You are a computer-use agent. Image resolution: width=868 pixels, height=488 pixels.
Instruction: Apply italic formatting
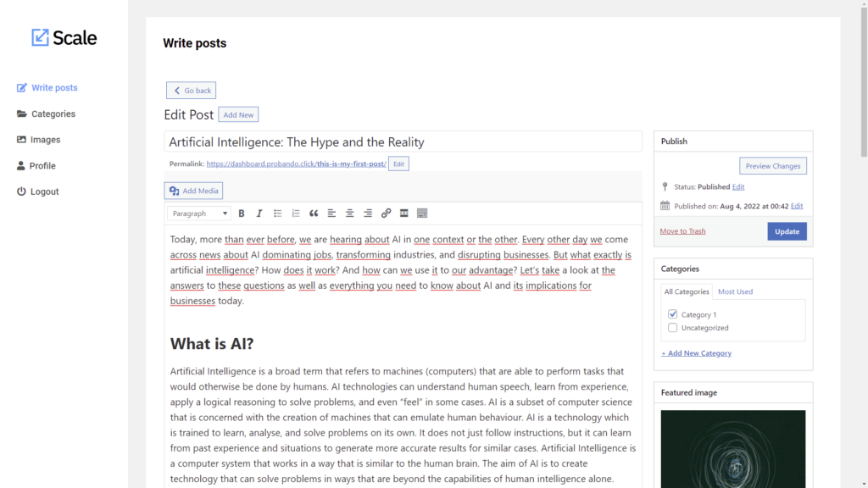point(259,213)
